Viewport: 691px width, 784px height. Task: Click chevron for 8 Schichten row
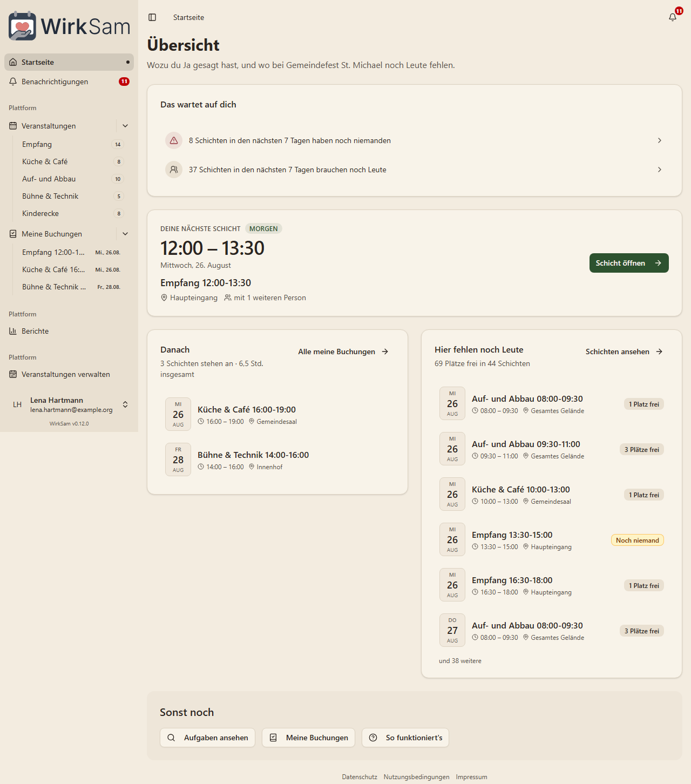(659, 140)
